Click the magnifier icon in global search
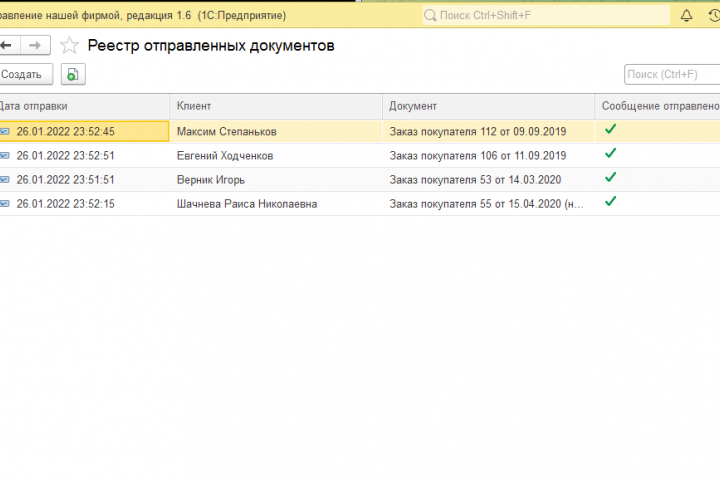The image size is (720, 480). coord(430,16)
